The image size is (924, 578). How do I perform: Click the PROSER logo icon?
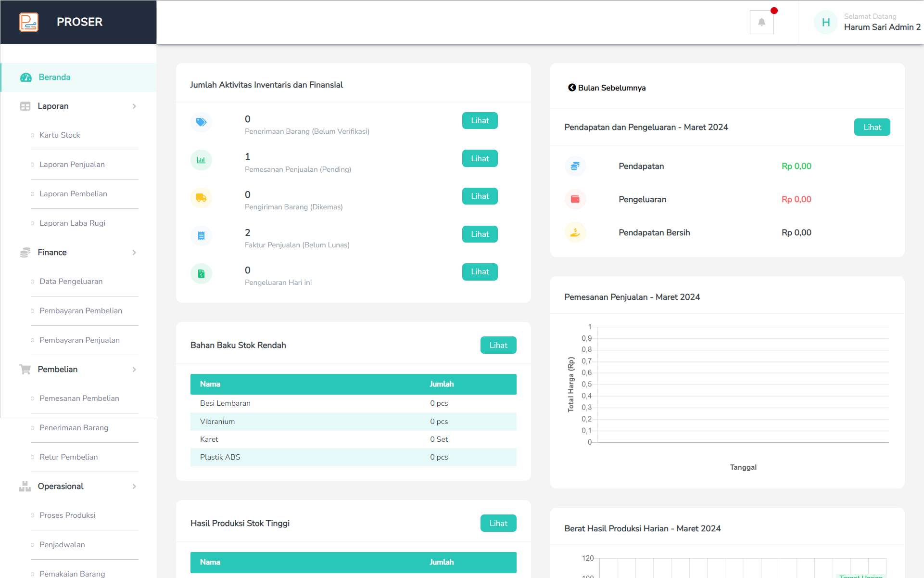29,22
